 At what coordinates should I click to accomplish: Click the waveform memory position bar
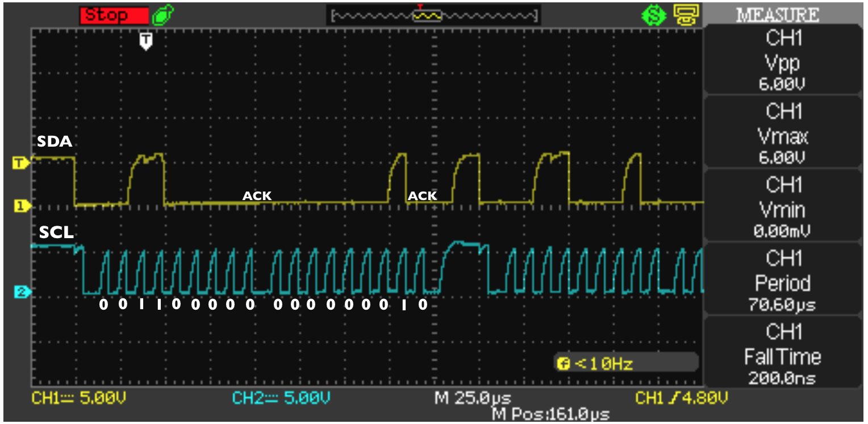[x=433, y=16]
